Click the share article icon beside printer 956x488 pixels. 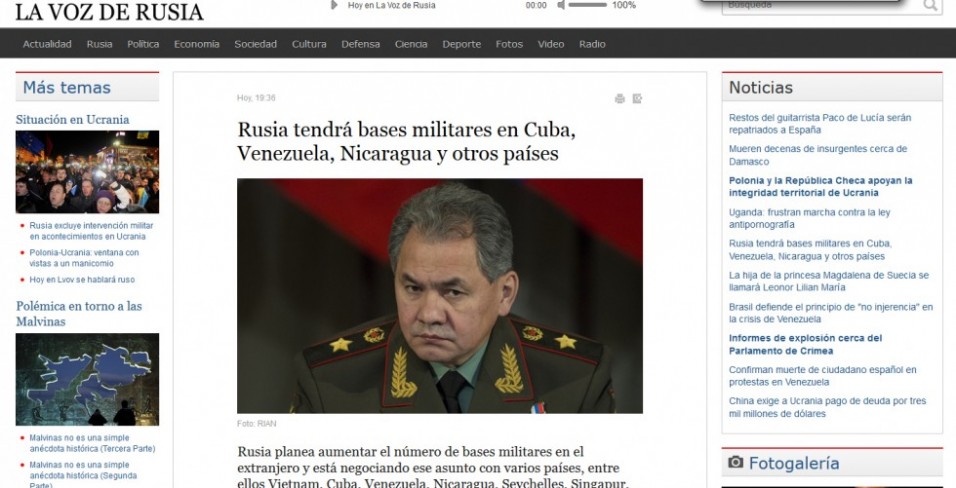(x=637, y=98)
